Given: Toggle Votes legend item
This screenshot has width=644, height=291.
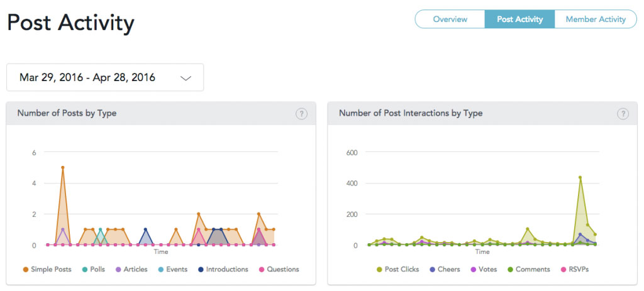Looking at the screenshot, I should coord(484,270).
